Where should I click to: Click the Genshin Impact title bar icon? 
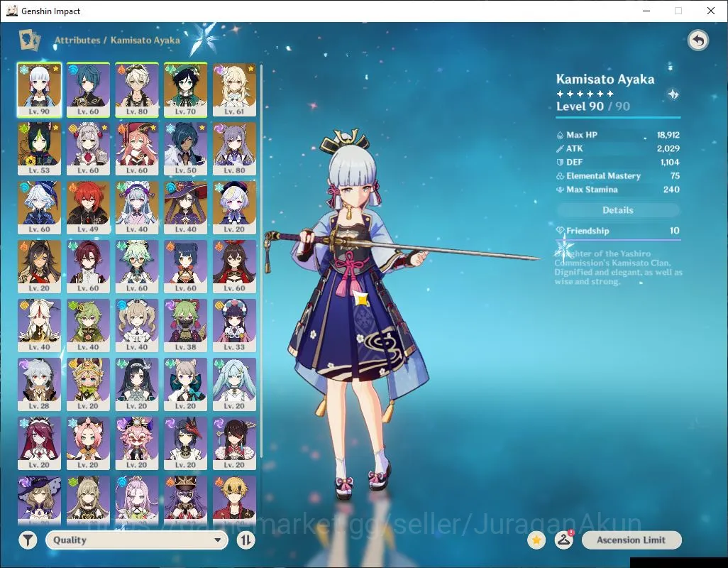[11, 11]
